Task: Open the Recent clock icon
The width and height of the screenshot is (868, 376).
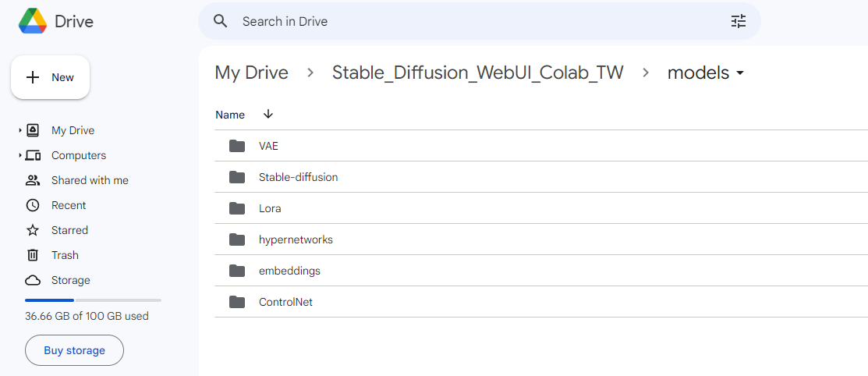Action: [33, 205]
